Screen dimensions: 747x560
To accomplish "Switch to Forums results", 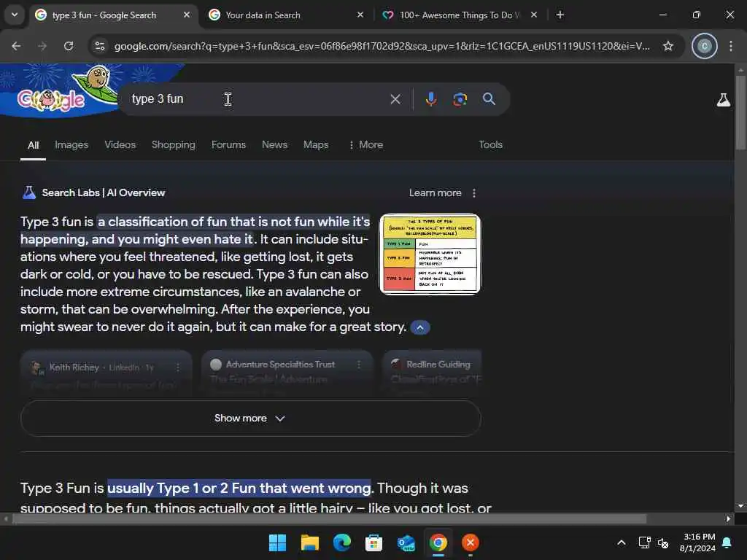I will click(228, 144).
